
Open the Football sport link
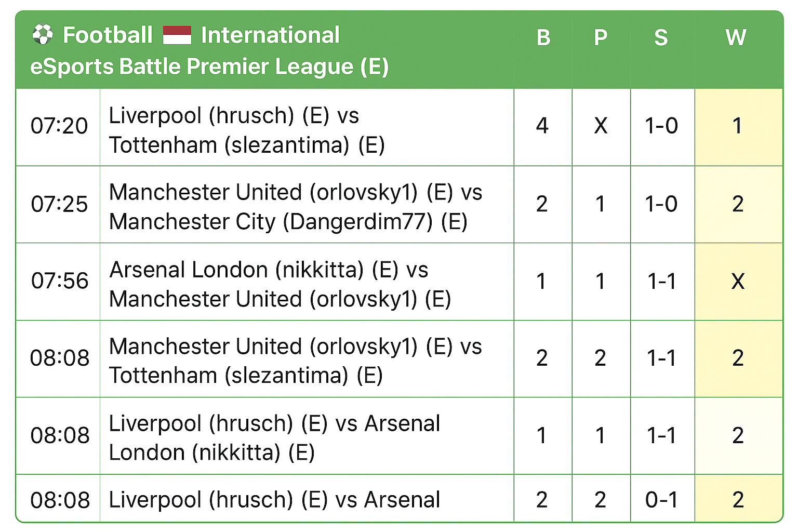click(108, 35)
